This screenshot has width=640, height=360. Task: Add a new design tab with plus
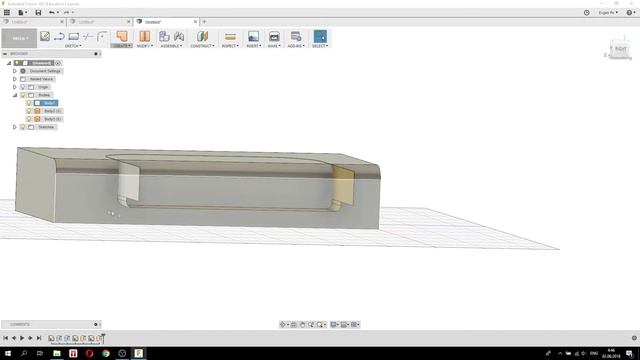(x=204, y=22)
